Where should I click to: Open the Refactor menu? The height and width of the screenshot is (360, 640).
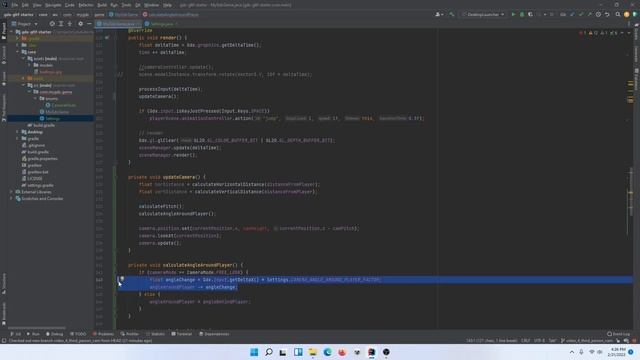click(86, 5)
